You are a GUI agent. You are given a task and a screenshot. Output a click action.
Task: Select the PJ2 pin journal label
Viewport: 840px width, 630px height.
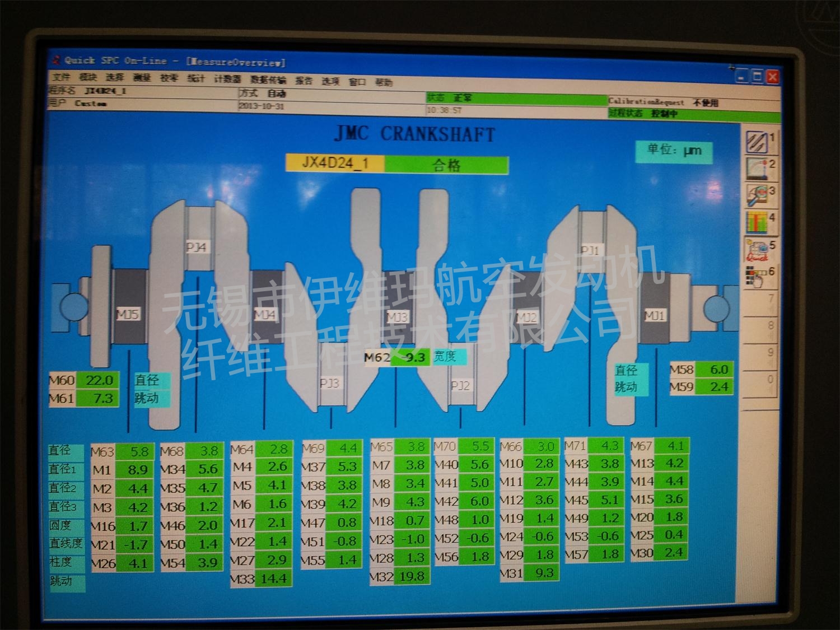tap(460, 385)
